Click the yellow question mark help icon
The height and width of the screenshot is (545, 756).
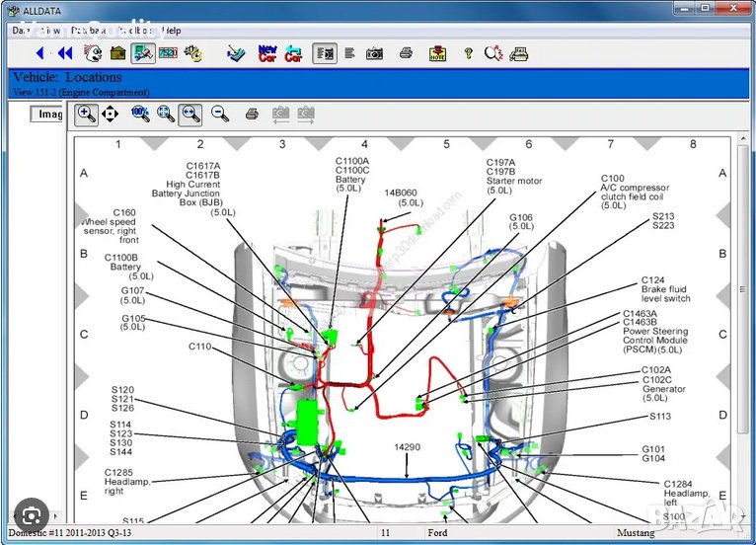468,53
